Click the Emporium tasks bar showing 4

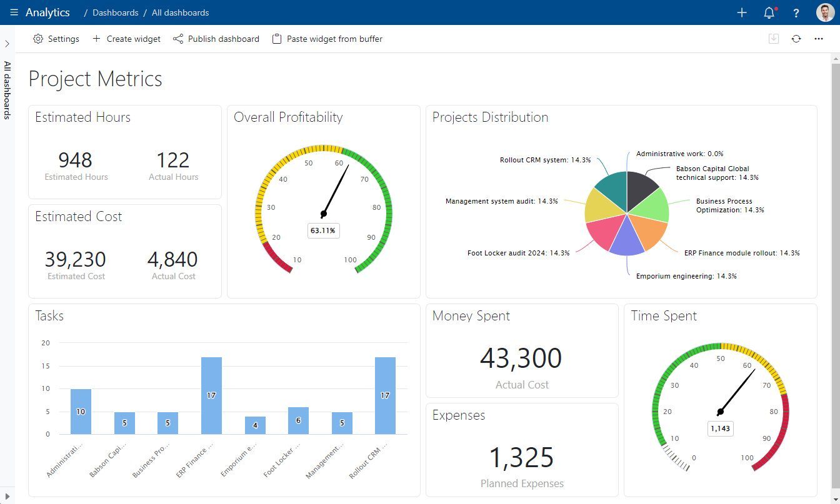(255, 425)
